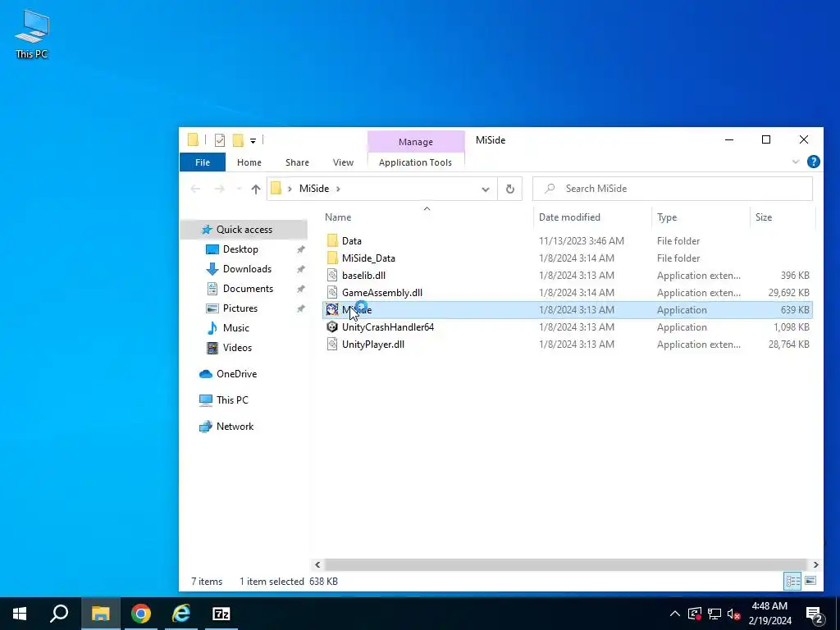
Task: Click MiSide in the address breadcrumb
Action: [x=314, y=189]
